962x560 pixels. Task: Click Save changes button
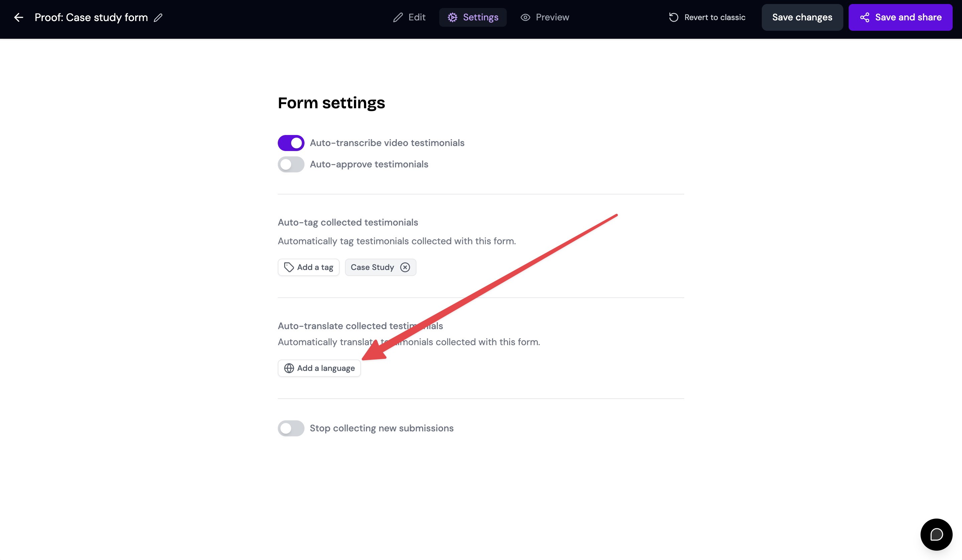tap(802, 17)
